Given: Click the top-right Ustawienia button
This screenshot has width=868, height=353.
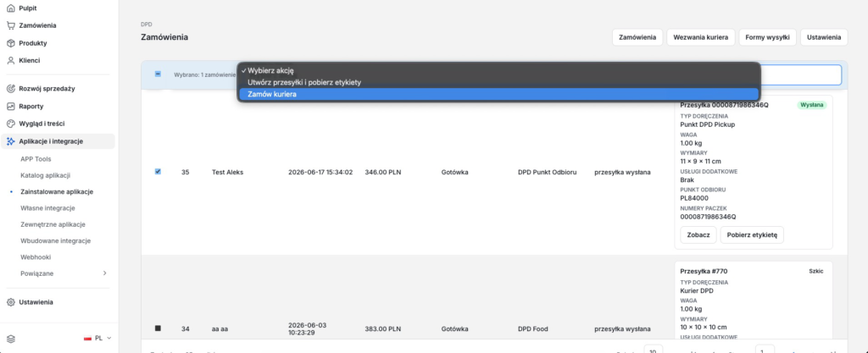Looking at the screenshot, I should tap(824, 37).
